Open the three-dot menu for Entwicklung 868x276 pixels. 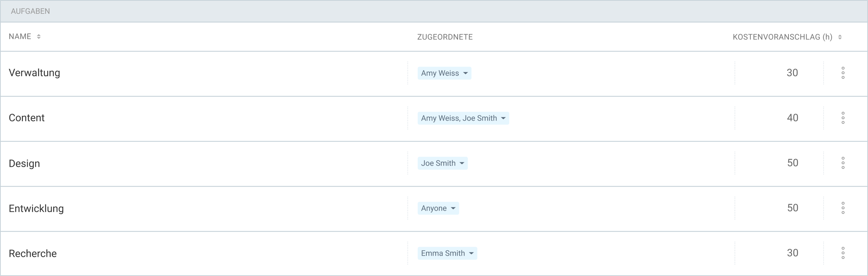point(843,208)
